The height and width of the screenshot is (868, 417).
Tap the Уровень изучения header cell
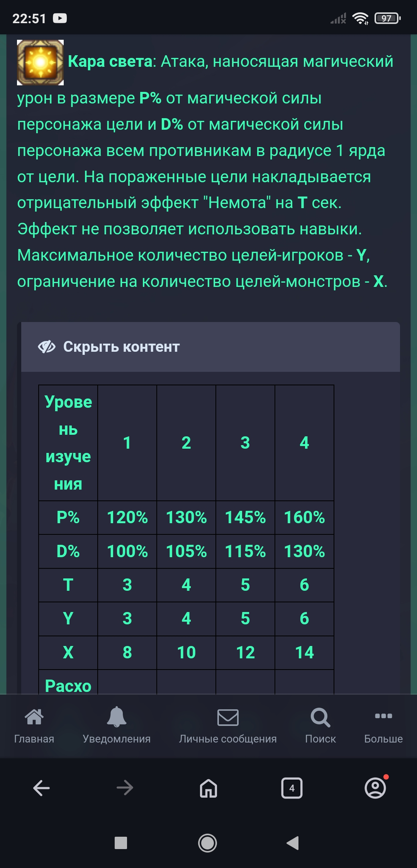pos(68,442)
